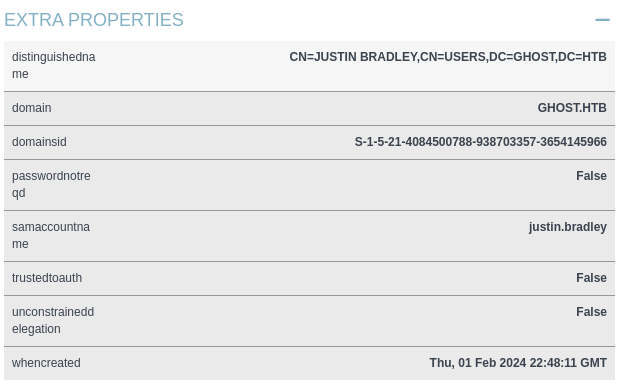The image size is (622, 385).
Task: Click the domainsid row
Action: point(309,143)
